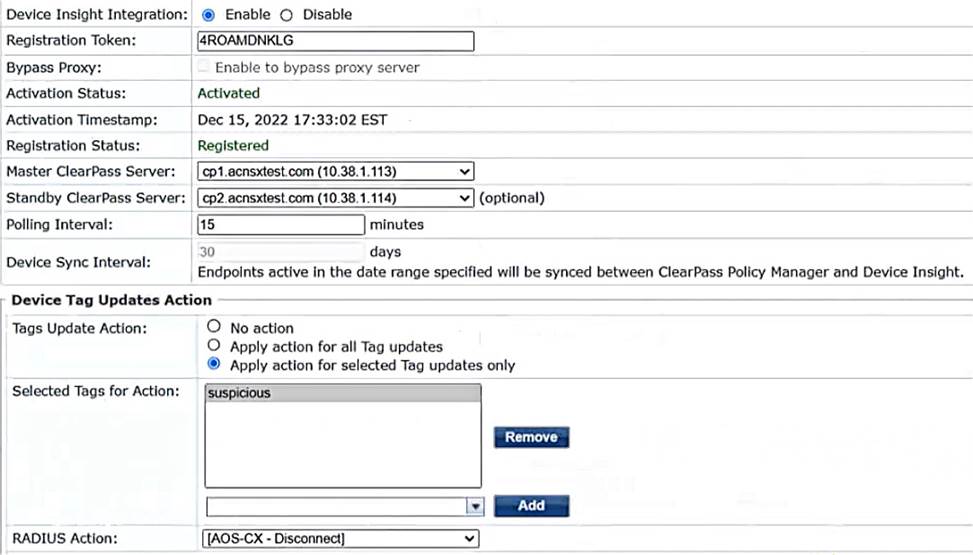973x555 pixels.
Task: Select Disable for Device Insight Integration
Action: [x=286, y=15]
